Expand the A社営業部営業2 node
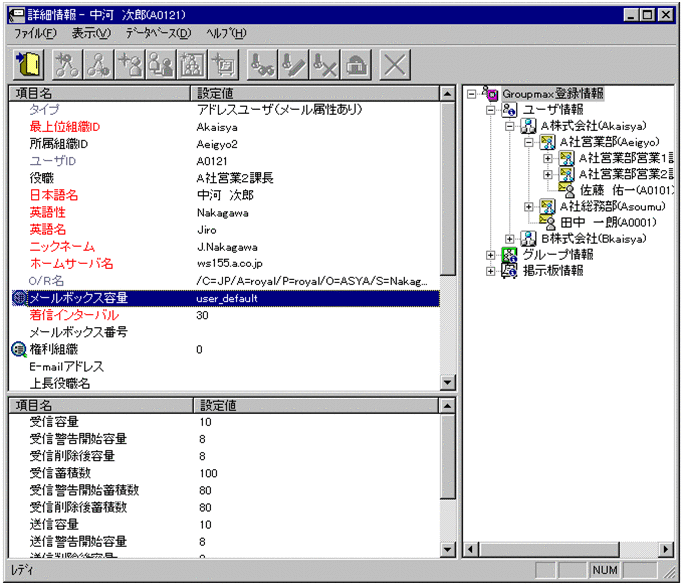Viewport: 685px width, 587px height. click(x=548, y=175)
